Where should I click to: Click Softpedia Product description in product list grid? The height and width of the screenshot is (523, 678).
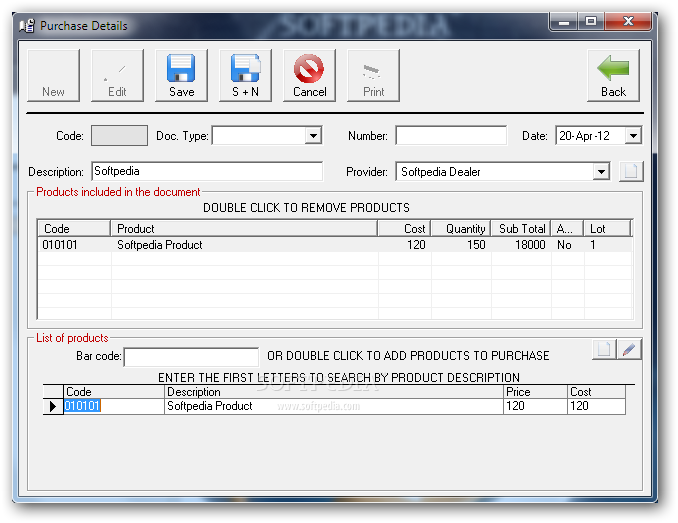(210, 406)
